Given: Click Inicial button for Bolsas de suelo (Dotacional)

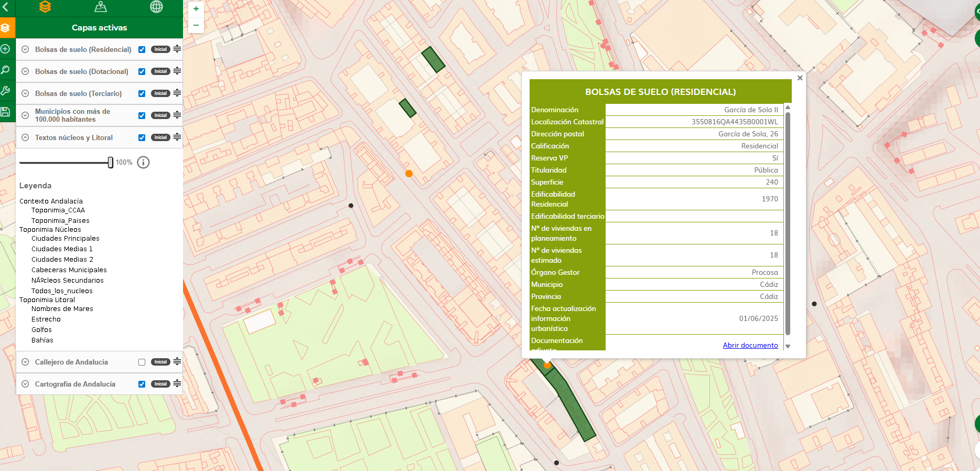Looking at the screenshot, I should coord(160,71).
